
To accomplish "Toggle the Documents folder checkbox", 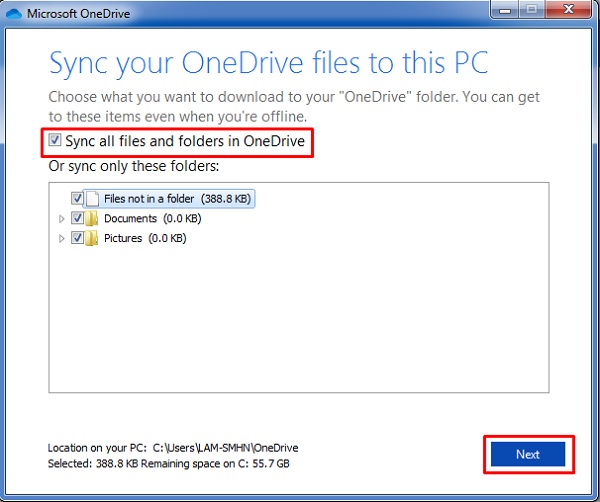I will coord(77,218).
